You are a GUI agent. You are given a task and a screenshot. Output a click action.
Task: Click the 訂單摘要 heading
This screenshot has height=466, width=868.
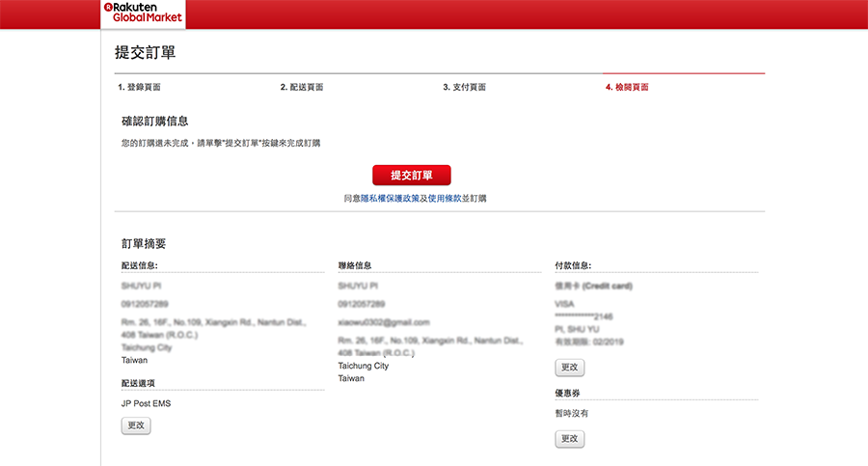tap(143, 244)
